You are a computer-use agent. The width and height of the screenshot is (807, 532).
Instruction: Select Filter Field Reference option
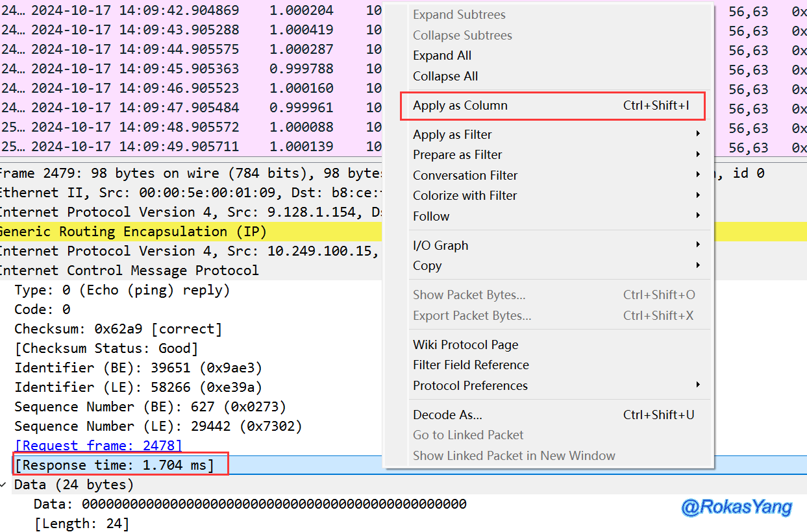(x=471, y=365)
